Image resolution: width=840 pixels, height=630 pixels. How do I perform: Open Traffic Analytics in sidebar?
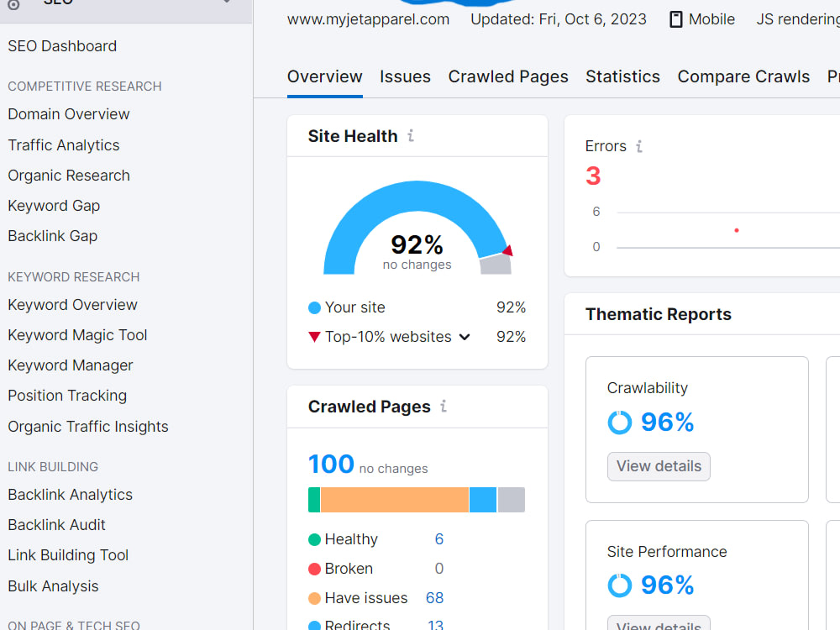click(x=64, y=145)
